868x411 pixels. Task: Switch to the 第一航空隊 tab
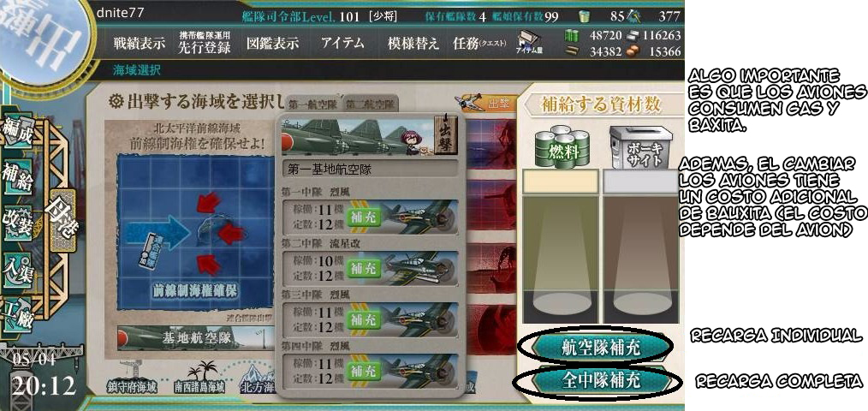[314, 104]
